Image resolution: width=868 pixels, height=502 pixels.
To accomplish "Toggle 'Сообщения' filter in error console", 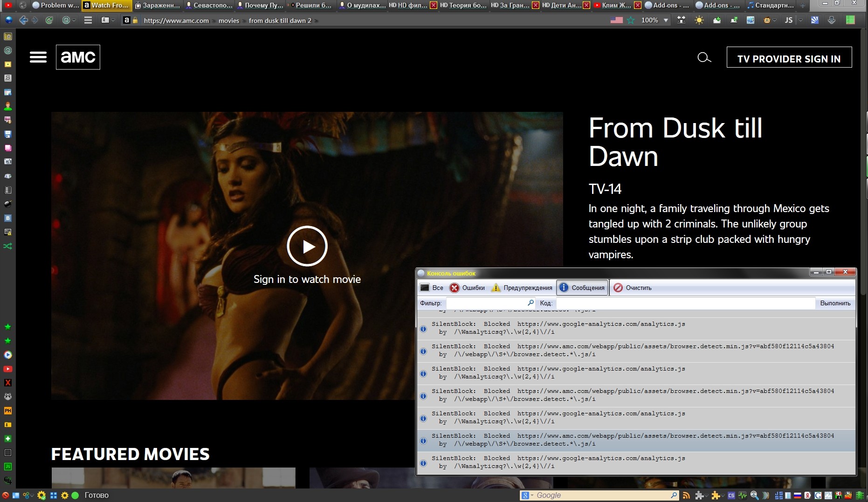I will (582, 288).
